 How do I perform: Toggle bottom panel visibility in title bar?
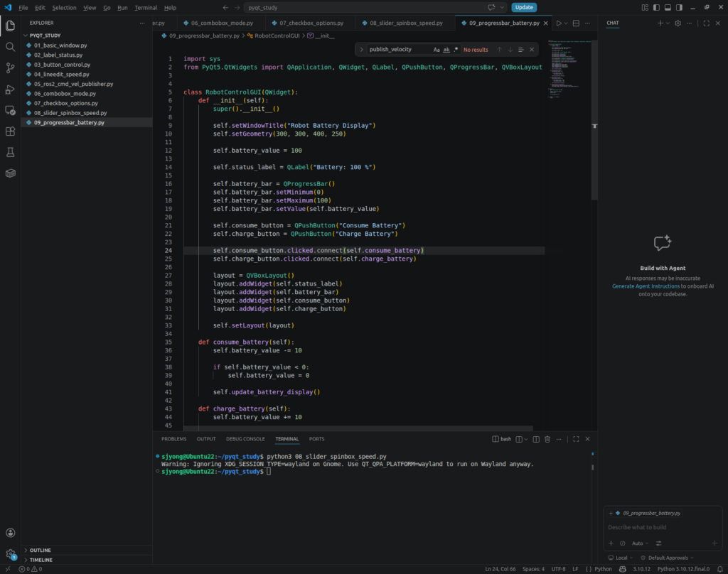[x=668, y=7]
